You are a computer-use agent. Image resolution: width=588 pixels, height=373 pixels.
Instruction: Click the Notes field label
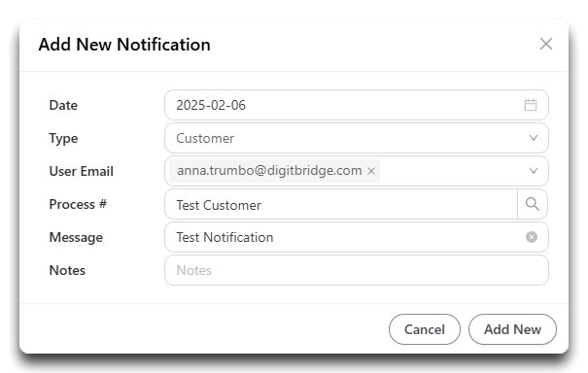coord(67,270)
